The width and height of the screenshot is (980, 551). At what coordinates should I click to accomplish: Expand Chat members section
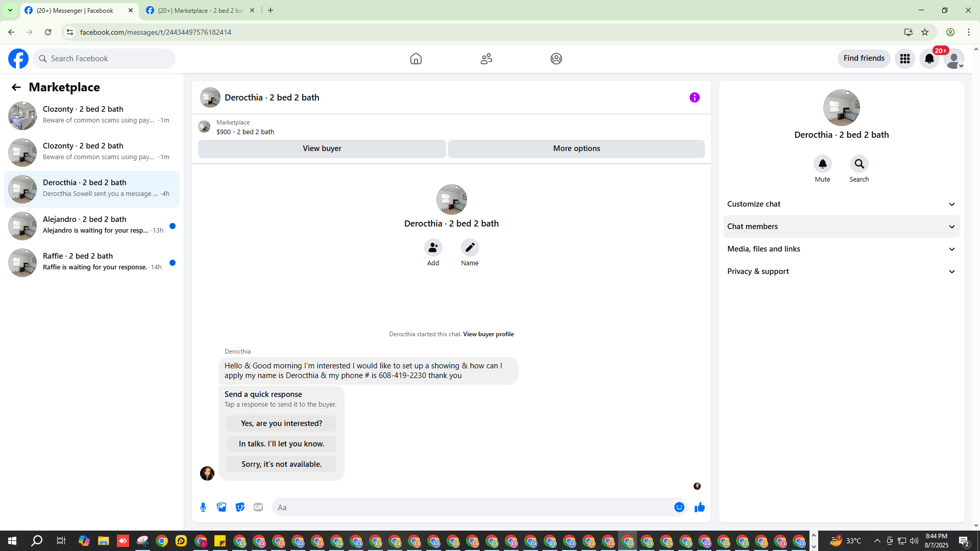click(842, 227)
